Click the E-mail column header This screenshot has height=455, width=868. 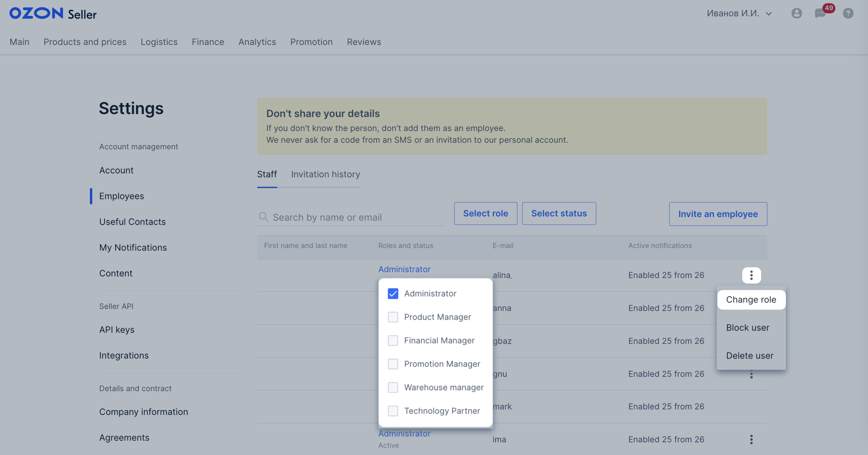pyautogui.click(x=503, y=246)
